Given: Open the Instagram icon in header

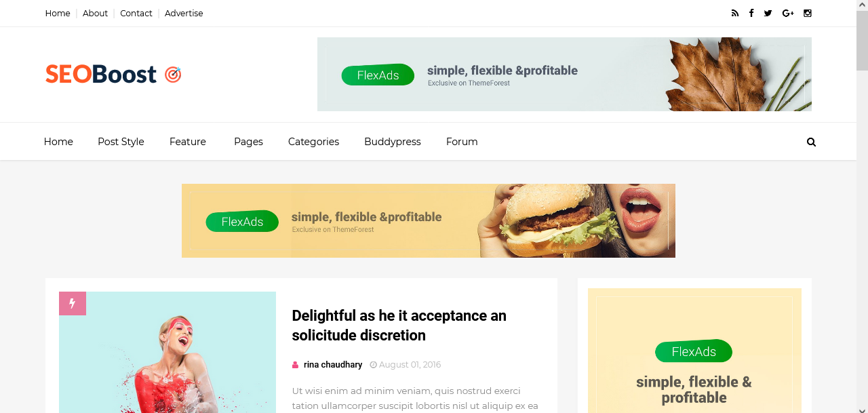Looking at the screenshot, I should point(808,13).
